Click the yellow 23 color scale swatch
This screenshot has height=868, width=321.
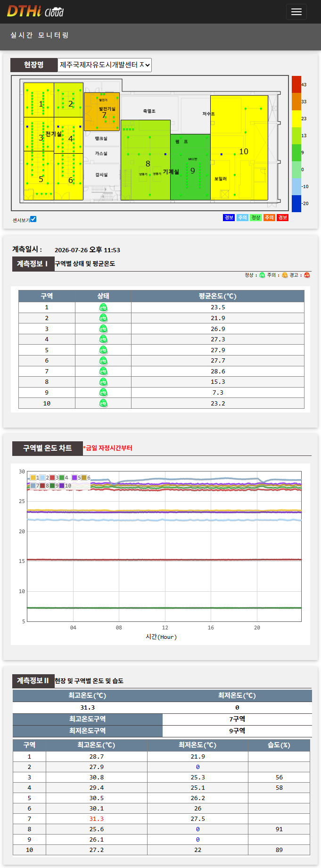[x=296, y=118]
